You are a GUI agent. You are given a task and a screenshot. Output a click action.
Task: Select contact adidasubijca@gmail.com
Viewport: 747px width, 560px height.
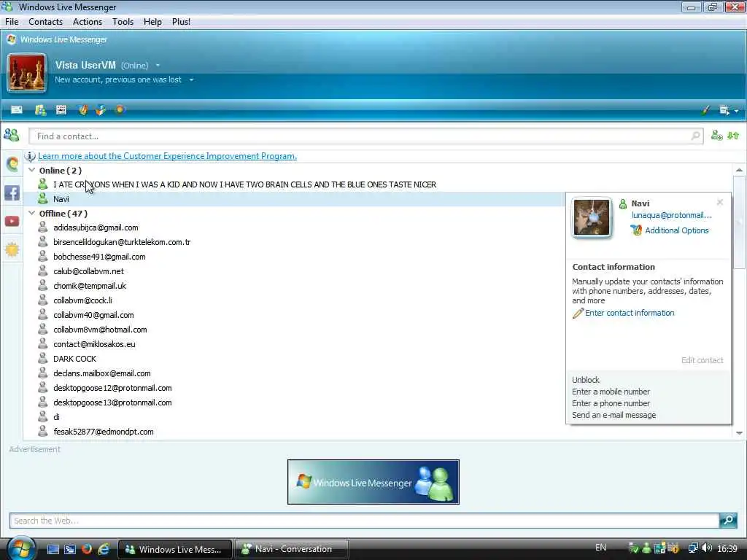click(96, 227)
